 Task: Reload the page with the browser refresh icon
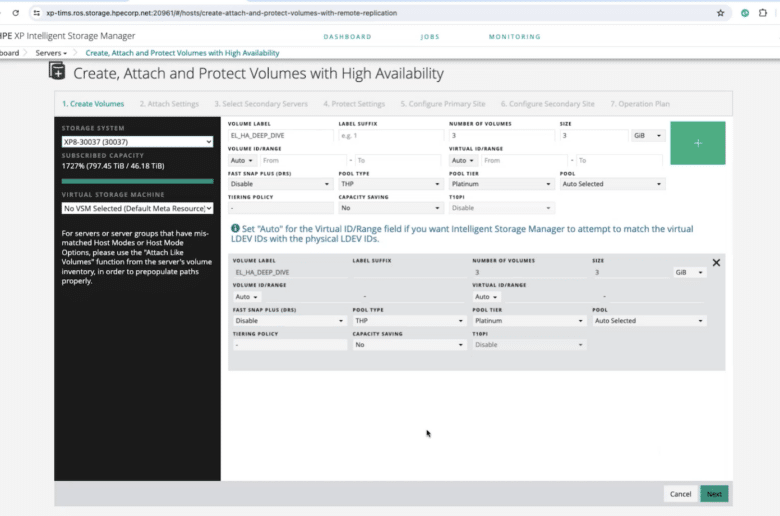coord(15,13)
